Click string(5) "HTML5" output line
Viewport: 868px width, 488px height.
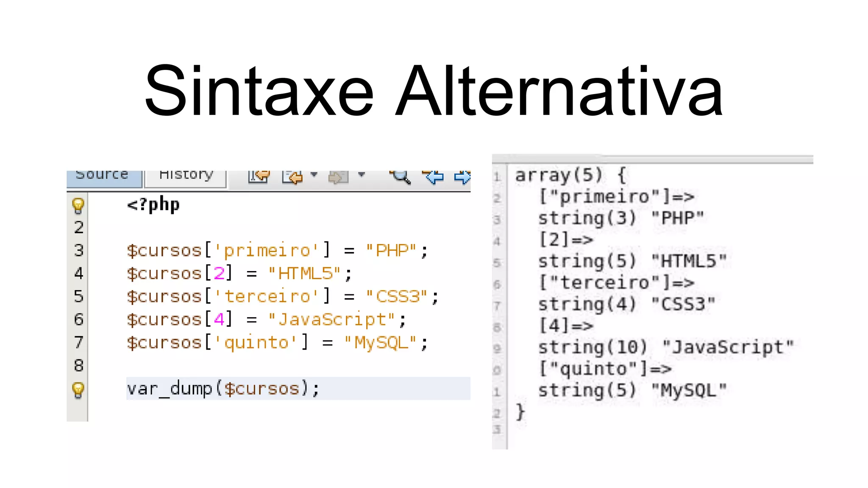pos(632,261)
